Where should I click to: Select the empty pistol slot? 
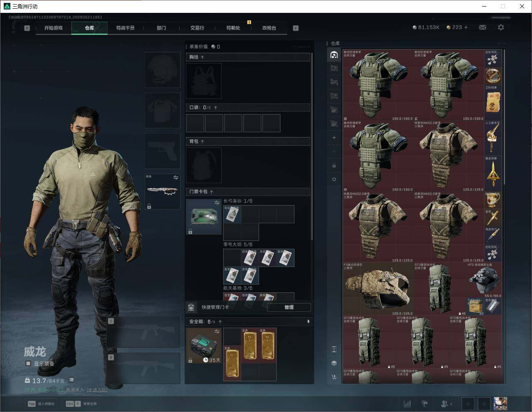(162, 151)
